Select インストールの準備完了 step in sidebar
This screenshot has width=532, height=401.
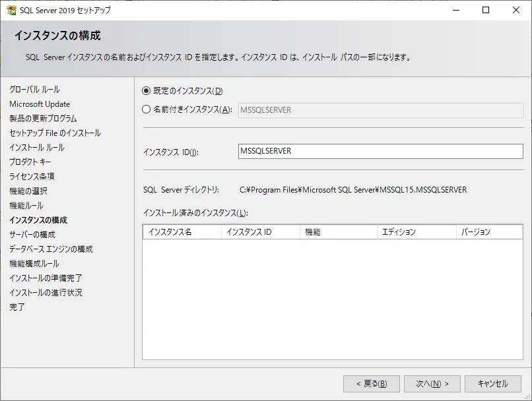46,278
